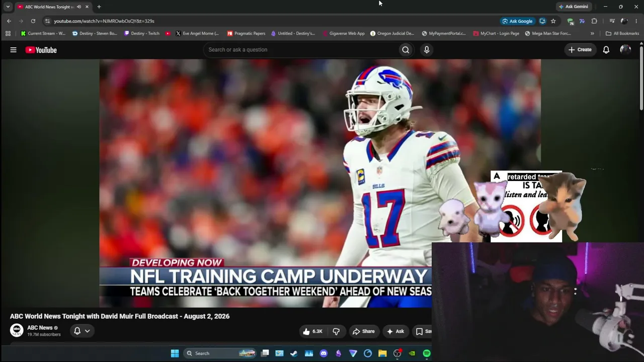Viewport: 644px width, 362px height.
Task: Open the YouTube account avatar menu
Action: 625,49
